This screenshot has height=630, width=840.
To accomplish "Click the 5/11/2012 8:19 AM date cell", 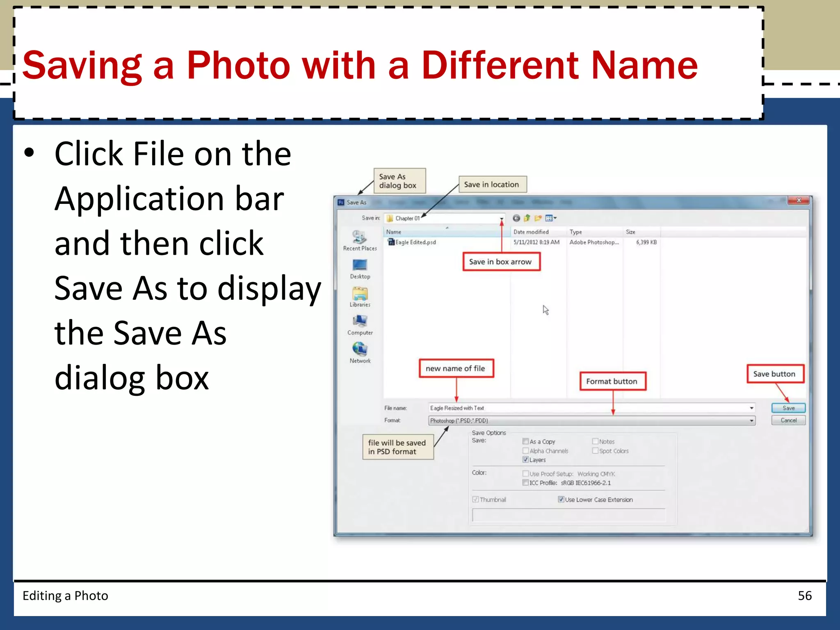I will [536, 242].
